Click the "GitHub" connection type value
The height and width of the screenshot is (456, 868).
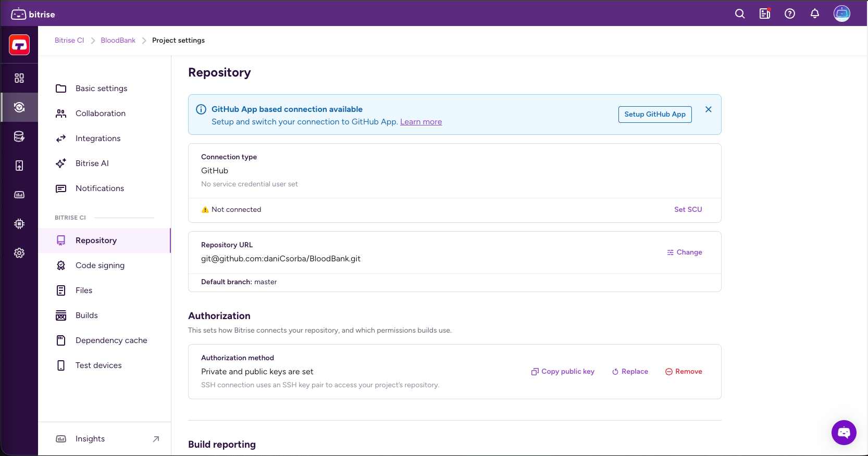(215, 171)
